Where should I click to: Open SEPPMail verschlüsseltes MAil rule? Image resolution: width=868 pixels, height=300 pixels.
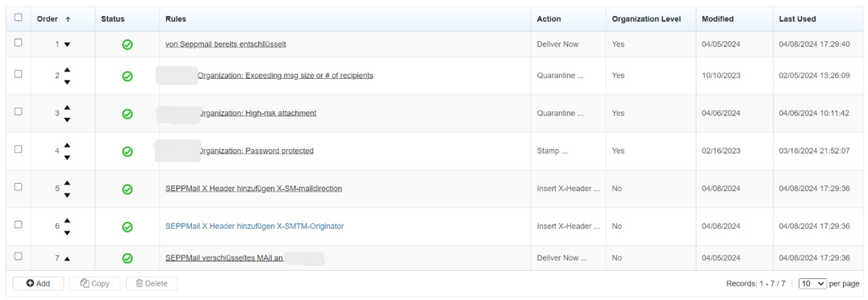point(224,258)
